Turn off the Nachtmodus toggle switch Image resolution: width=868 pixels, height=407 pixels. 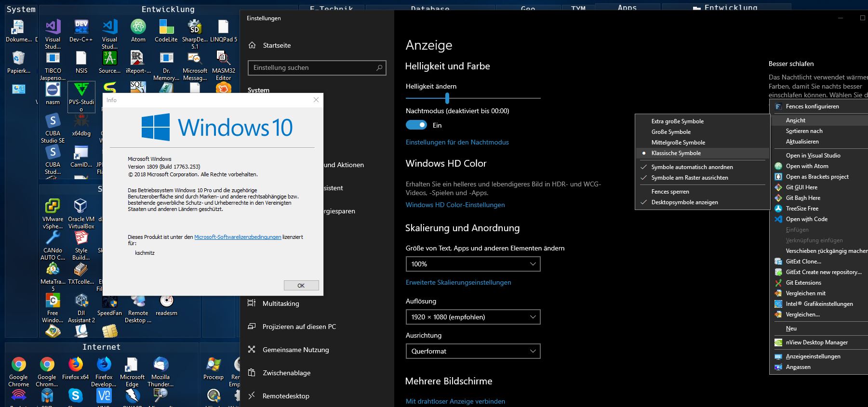click(x=416, y=125)
